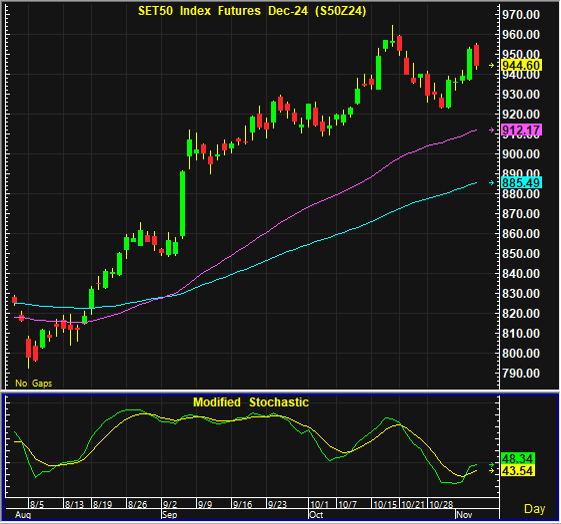Click the No Gaps label
The width and height of the screenshot is (561, 524).
tap(34, 383)
